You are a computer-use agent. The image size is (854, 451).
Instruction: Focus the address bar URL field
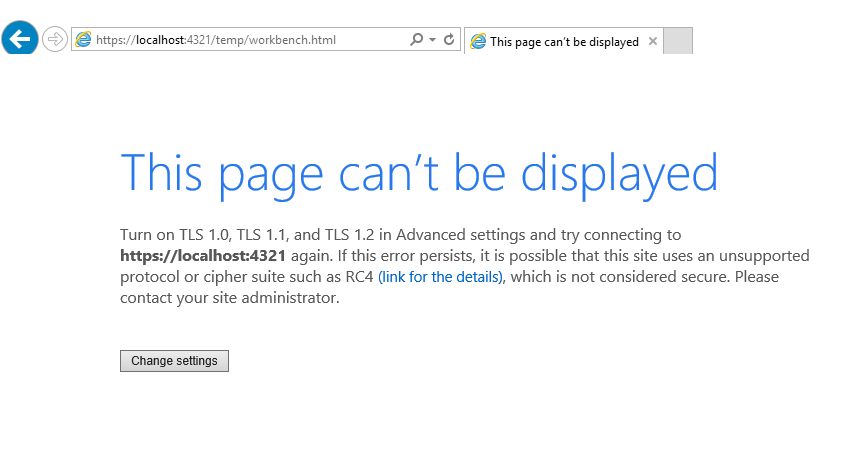click(250, 40)
